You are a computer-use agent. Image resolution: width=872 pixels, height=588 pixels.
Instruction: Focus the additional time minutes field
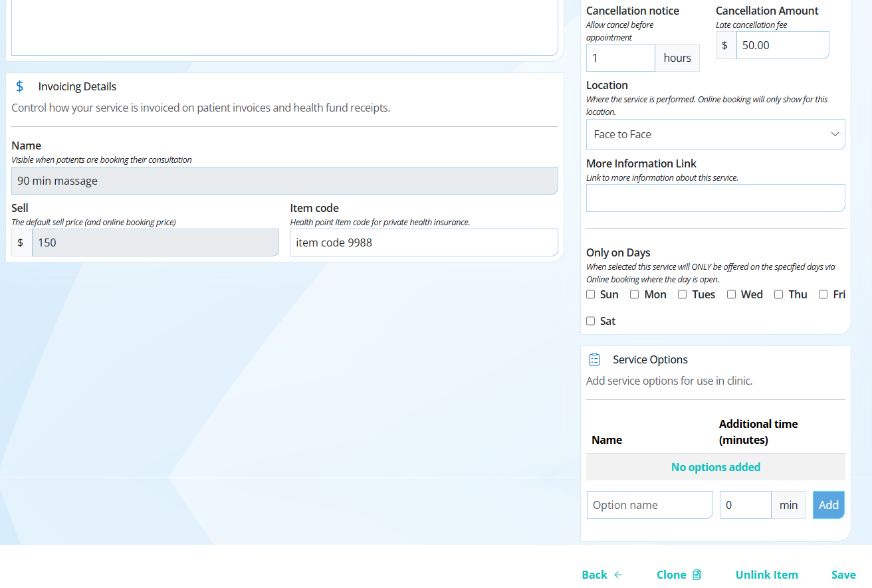point(746,505)
